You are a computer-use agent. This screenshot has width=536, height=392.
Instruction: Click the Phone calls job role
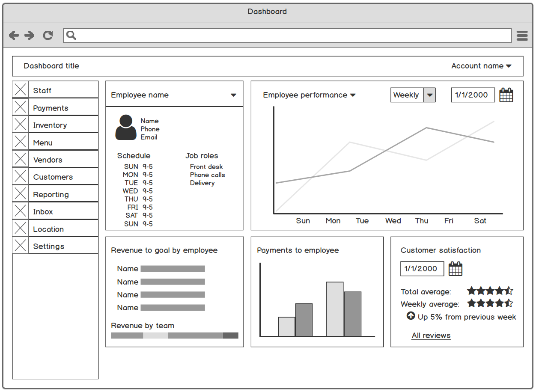(x=207, y=175)
